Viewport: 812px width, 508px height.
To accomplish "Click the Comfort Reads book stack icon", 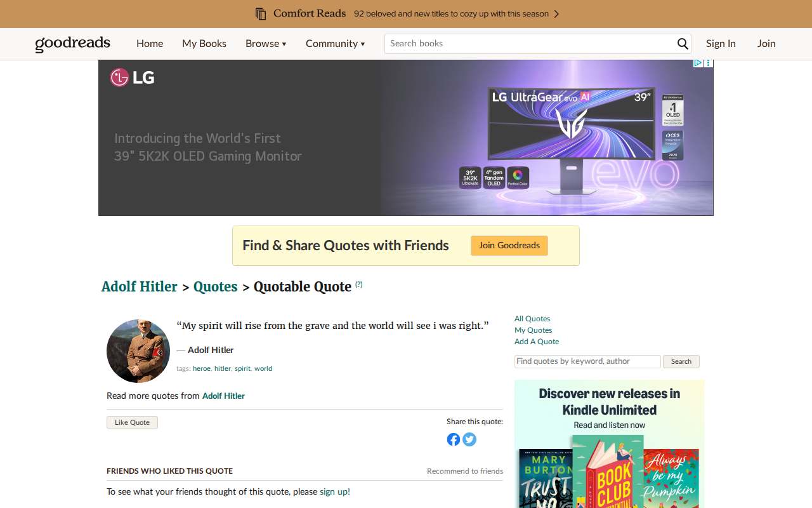I will 261,14.
